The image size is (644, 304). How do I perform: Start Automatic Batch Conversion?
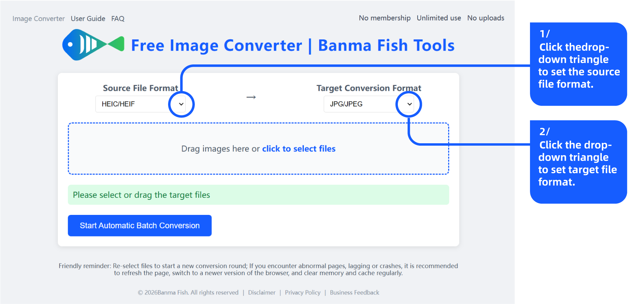coord(140,226)
